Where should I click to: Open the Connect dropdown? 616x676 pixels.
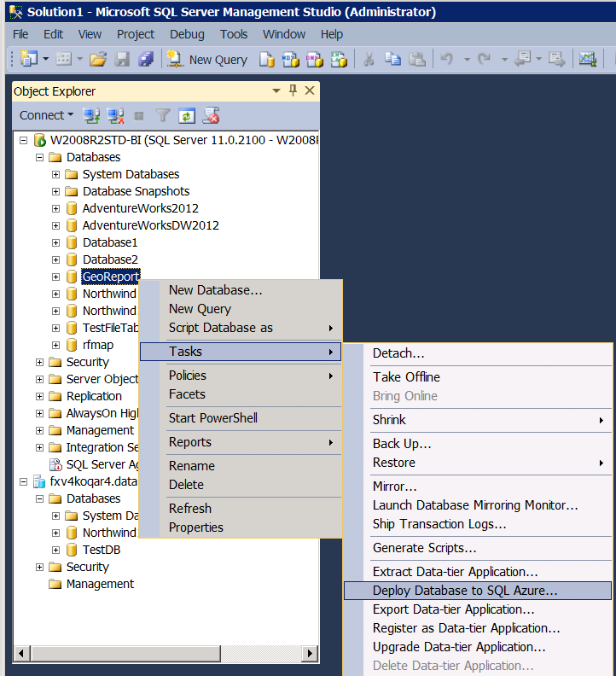click(x=47, y=115)
